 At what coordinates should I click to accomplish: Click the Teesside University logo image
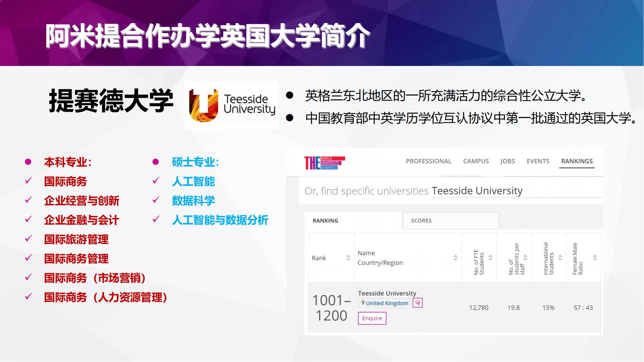232,105
